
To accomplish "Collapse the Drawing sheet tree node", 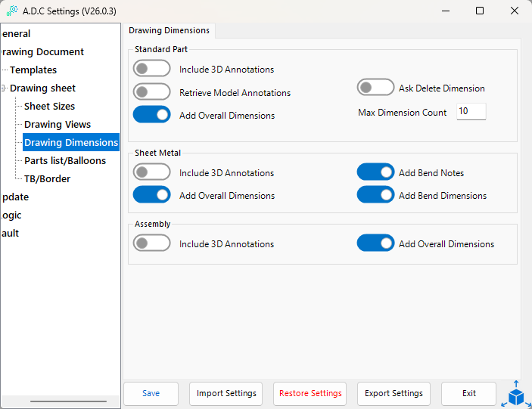I will coord(4,88).
